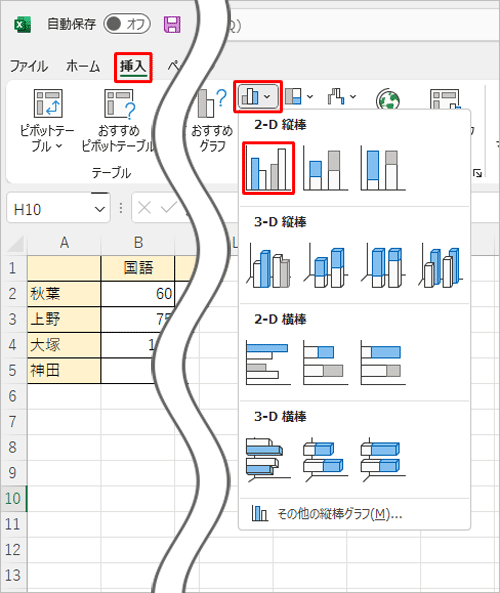Open the charts group dialog launcher

tap(478, 173)
